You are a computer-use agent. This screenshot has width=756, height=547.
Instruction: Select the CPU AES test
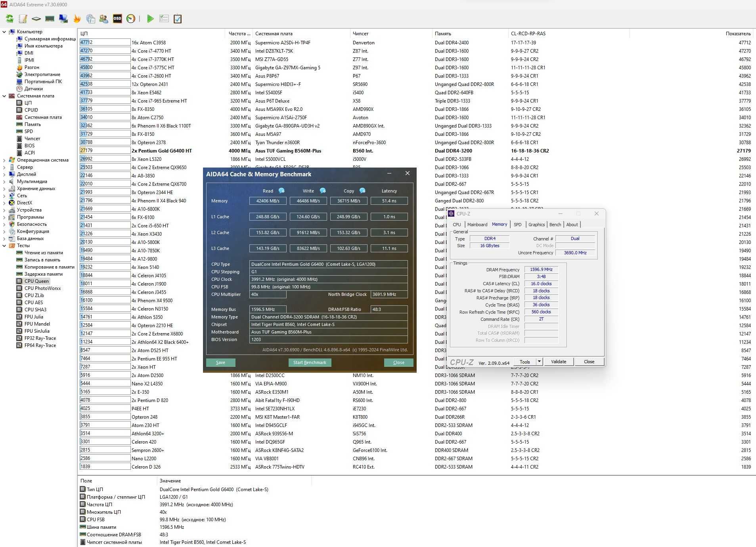pos(34,303)
